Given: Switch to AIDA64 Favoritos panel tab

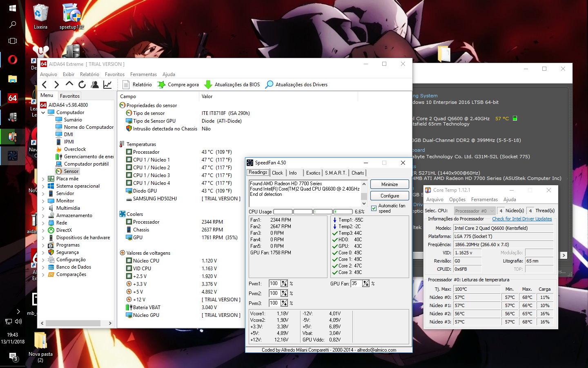Looking at the screenshot, I should coord(70,96).
